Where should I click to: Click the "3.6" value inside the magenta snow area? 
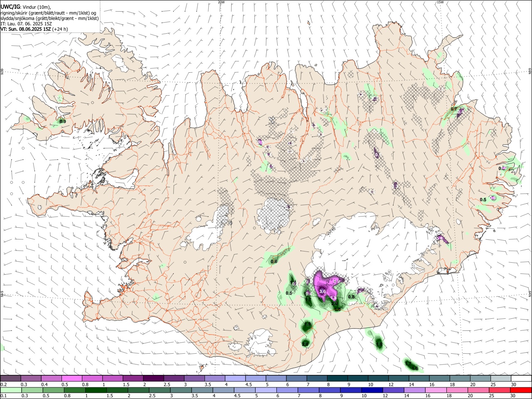tap(323, 292)
